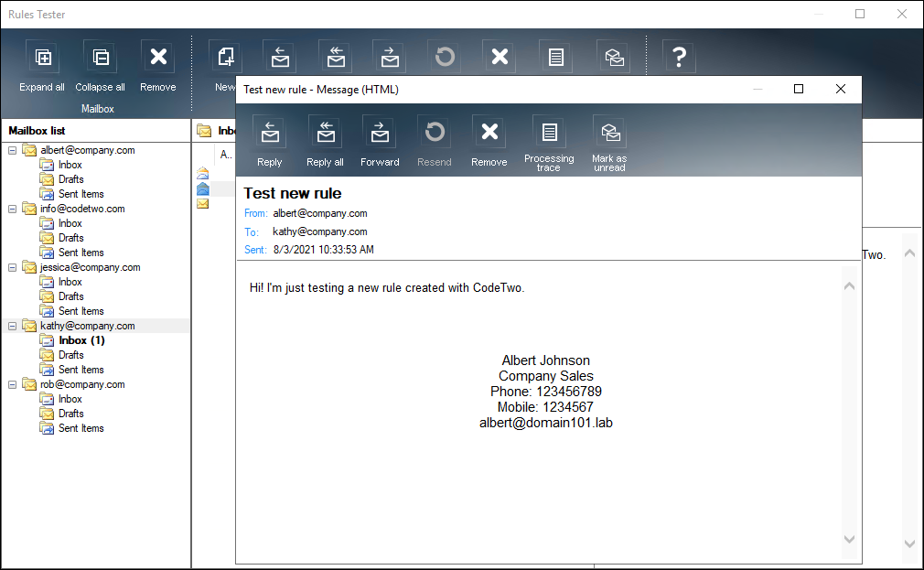Collapse rob@company.com mailbox node
The height and width of the screenshot is (570, 924).
coord(13,384)
